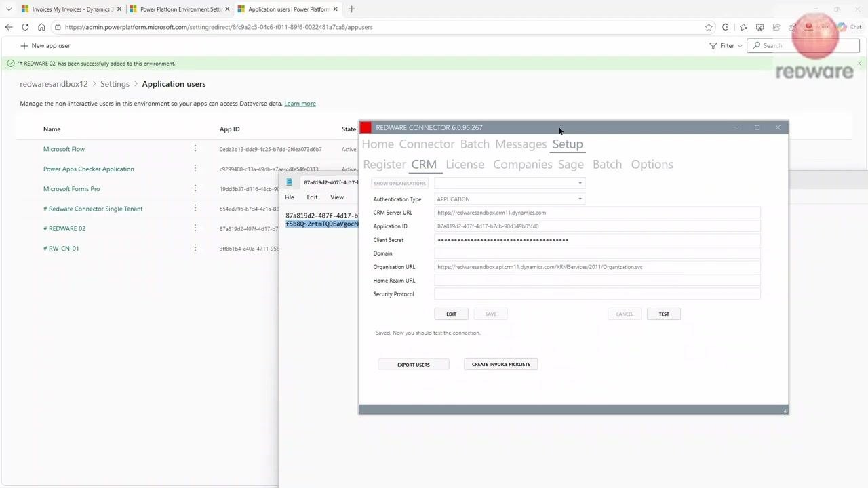The image size is (868, 488).
Task: Click the Client Secret field
Action: [x=597, y=240]
